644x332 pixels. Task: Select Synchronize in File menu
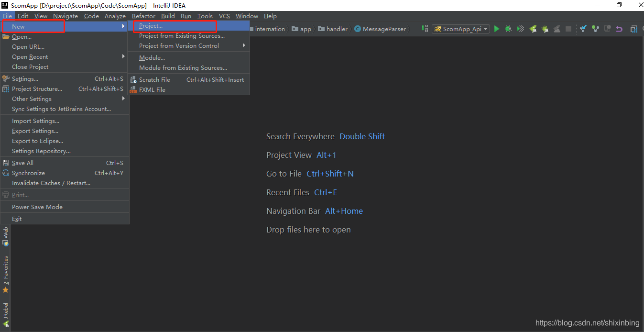65,173
